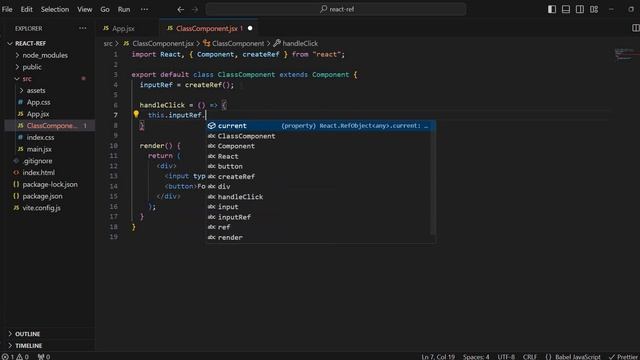Expand the OUTLINE section
The image size is (640, 360).
click(27, 334)
